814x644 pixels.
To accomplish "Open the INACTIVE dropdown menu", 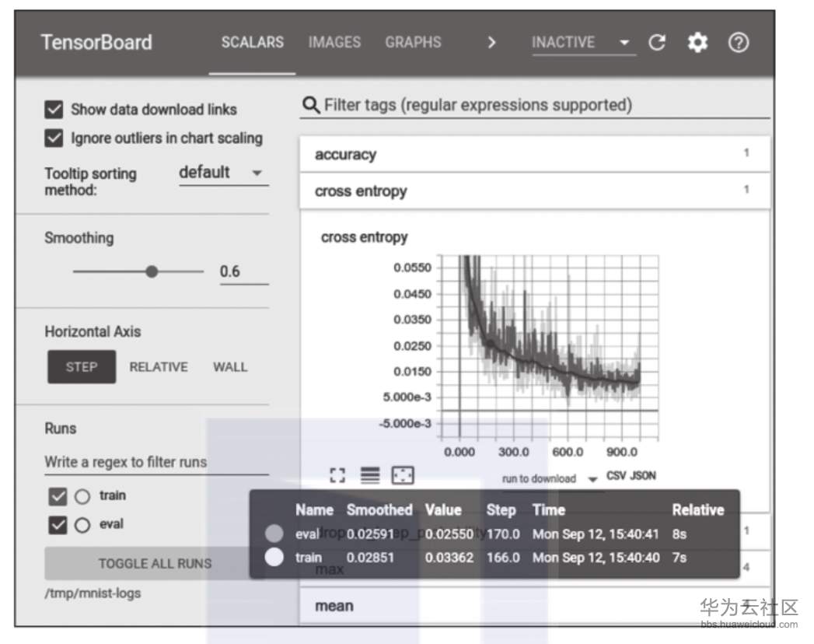I will pyautogui.click(x=584, y=43).
